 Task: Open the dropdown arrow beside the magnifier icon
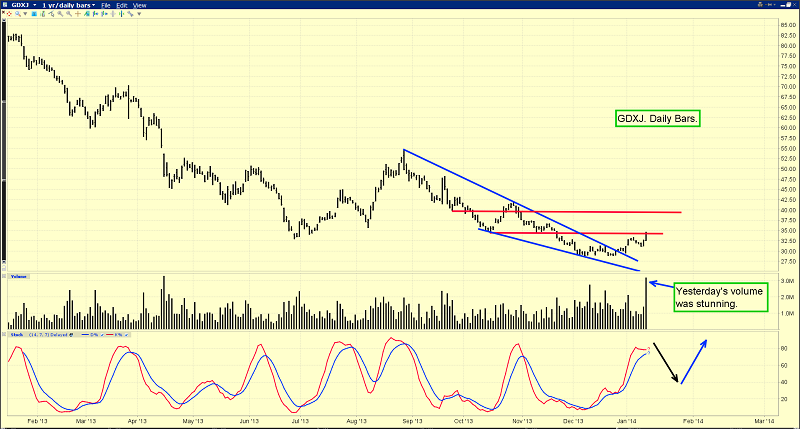(x=25, y=14)
